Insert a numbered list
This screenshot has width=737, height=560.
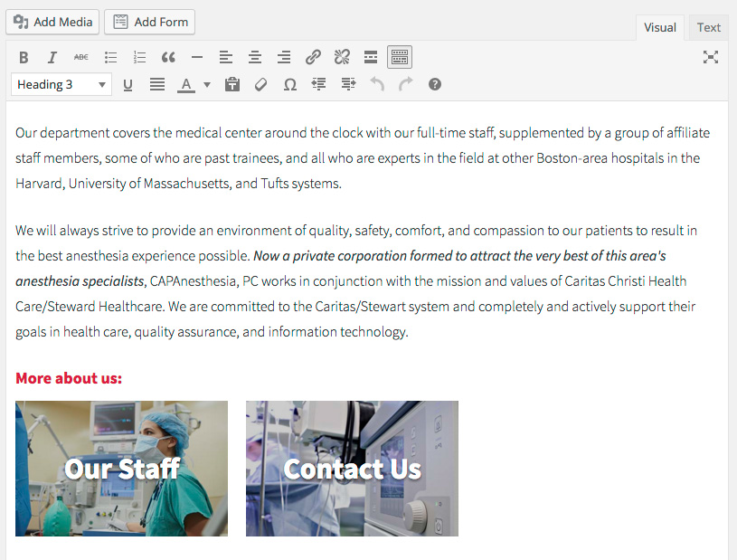tap(139, 58)
